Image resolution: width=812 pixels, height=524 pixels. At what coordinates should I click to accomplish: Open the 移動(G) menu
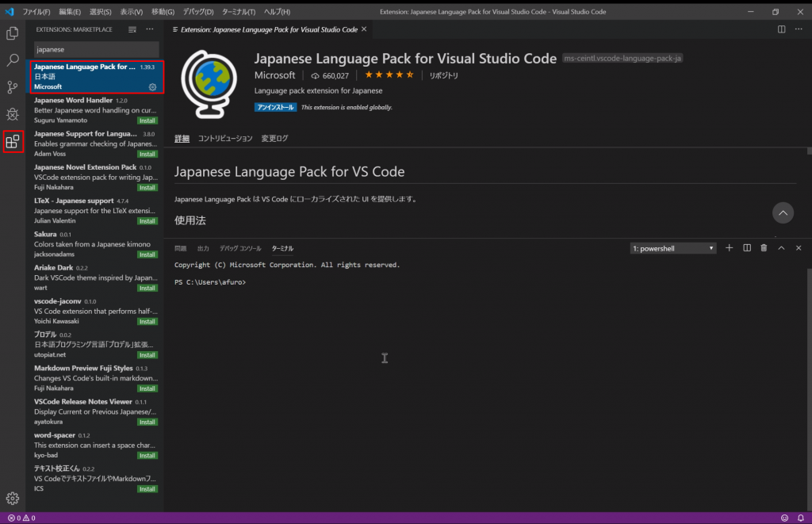coord(163,11)
